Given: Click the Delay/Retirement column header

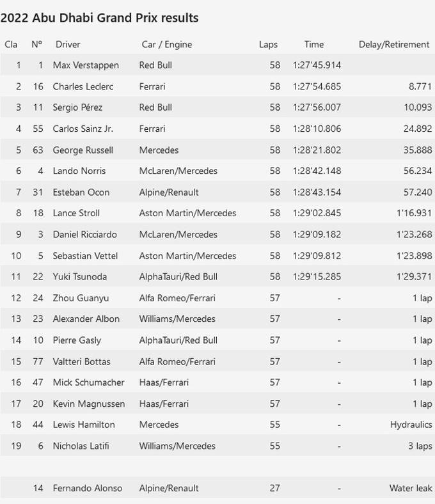Looking at the screenshot, I should (394, 45).
